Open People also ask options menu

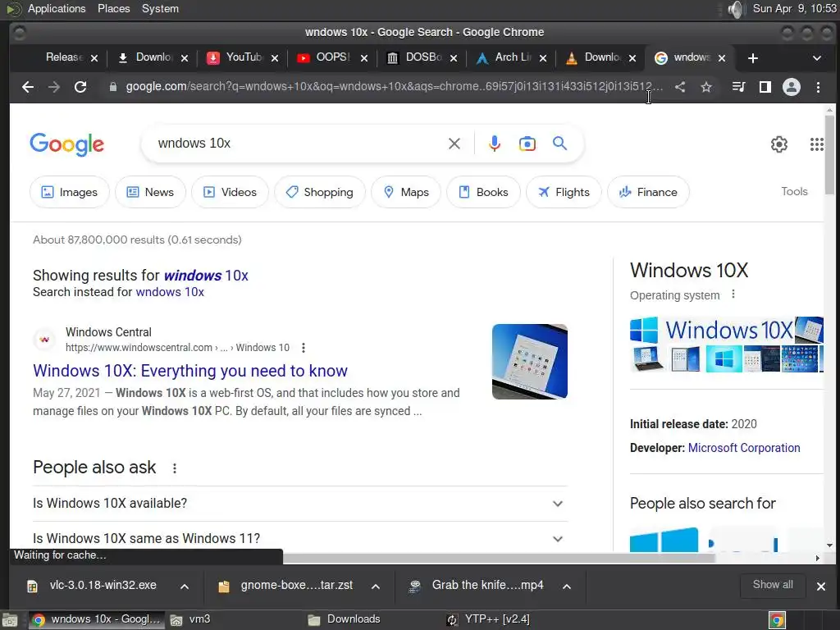pos(174,468)
